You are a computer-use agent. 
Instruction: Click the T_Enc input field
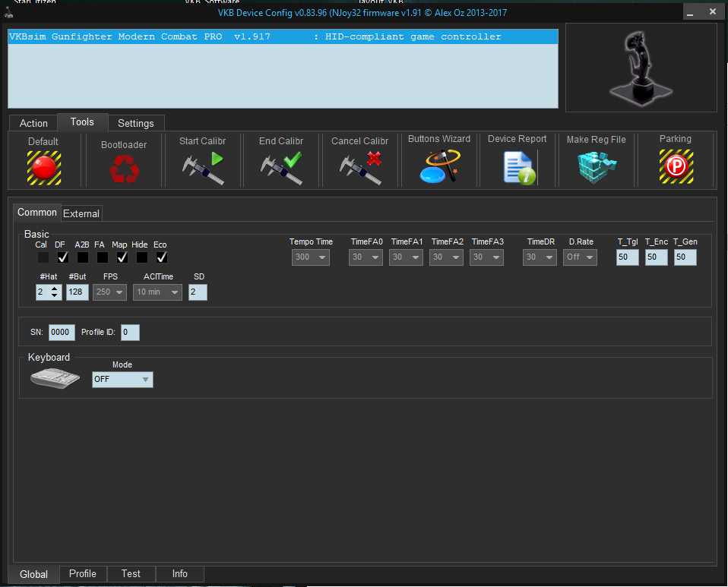click(656, 257)
